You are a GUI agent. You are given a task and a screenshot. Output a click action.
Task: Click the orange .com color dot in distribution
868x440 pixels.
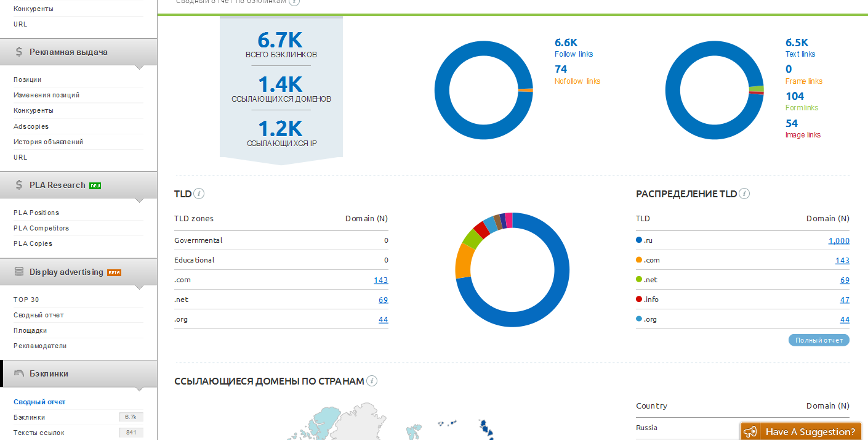639,260
